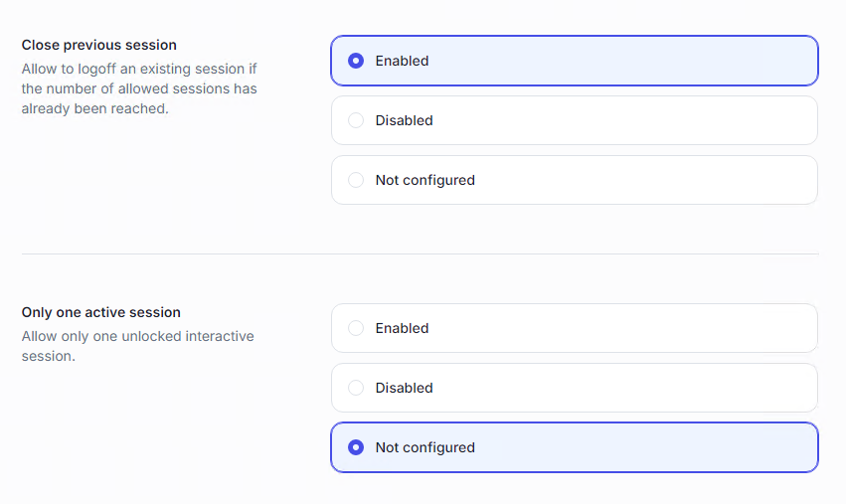Click the Disabled radio circle for Close previous session
This screenshot has width=846, height=504.
click(x=356, y=120)
